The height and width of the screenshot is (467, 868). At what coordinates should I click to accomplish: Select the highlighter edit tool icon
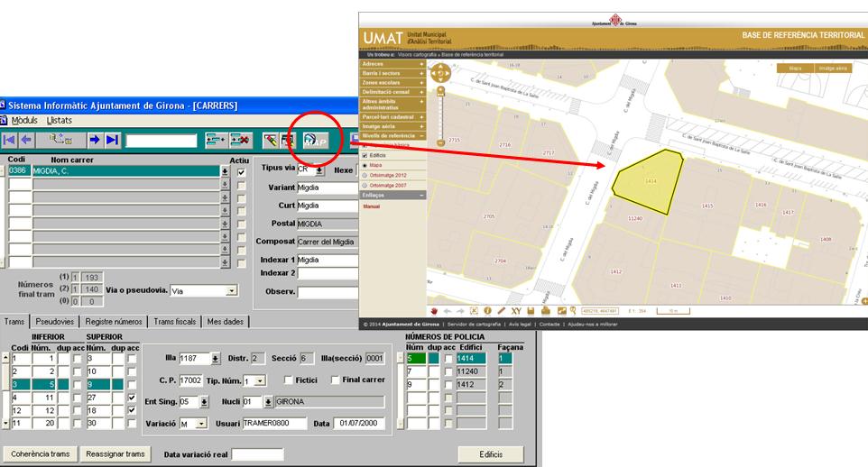[270, 141]
